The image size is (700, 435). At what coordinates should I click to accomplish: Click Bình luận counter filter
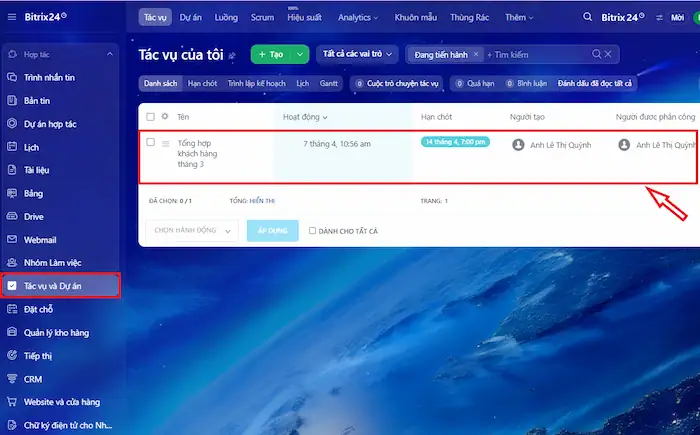(x=526, y=84)
